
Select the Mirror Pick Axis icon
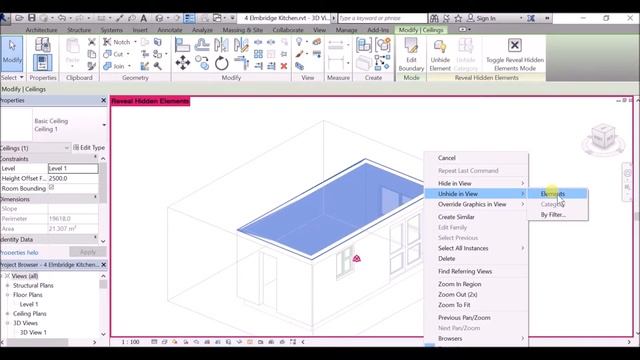(x=221, y=44)
